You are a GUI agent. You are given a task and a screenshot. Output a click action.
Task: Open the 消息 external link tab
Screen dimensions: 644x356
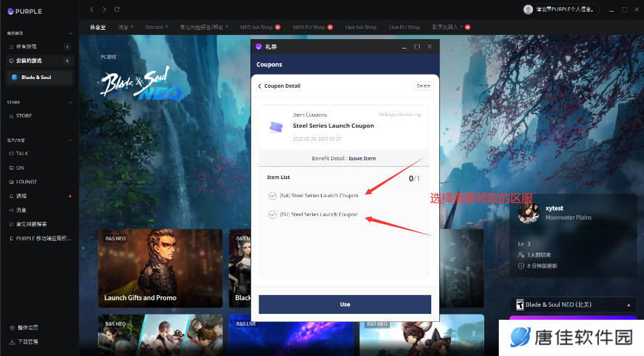pos(126,28)
